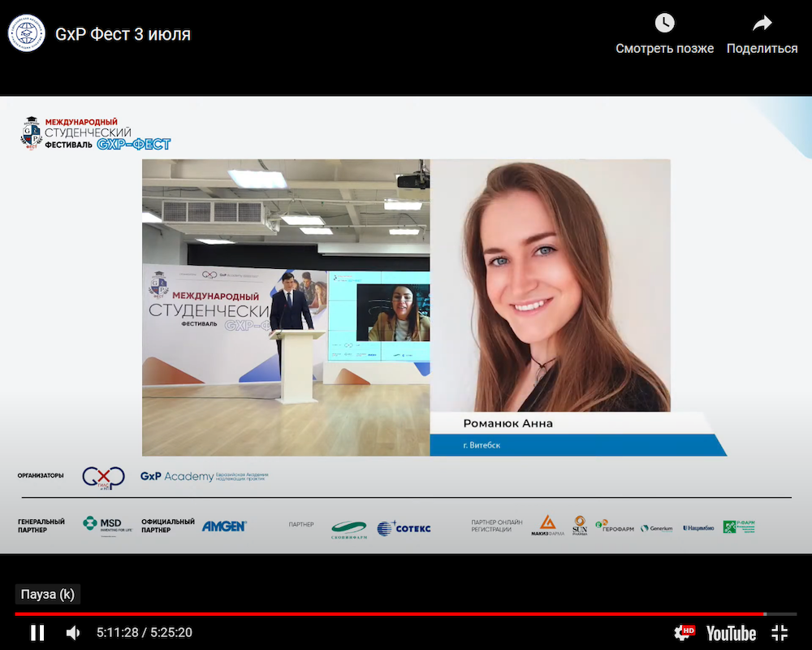Screen dimensions: 812x650
Task: Click the channel avatar beside the video title
Action: [x=27, y=33]
